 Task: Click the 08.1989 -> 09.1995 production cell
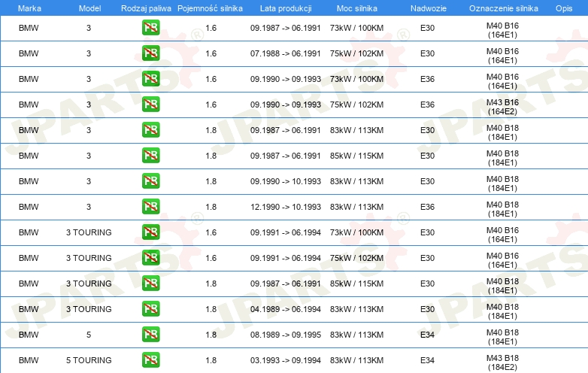(x=286, y=335)
